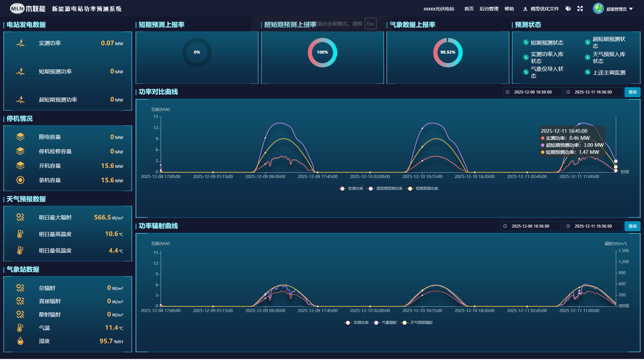Click the 气温 thermometer icon
Image resolution: width=644 pixels, height=362 pixels.
20,328
